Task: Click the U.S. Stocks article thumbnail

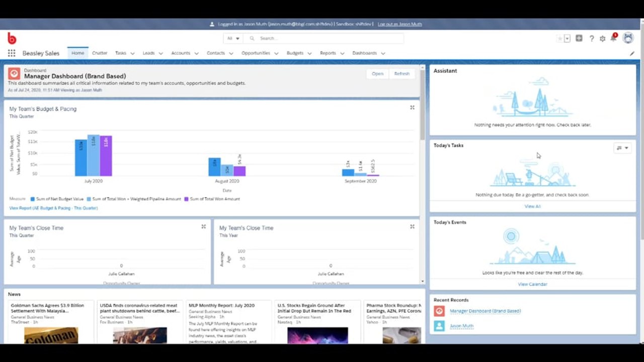Action: (x=317, y=336)
